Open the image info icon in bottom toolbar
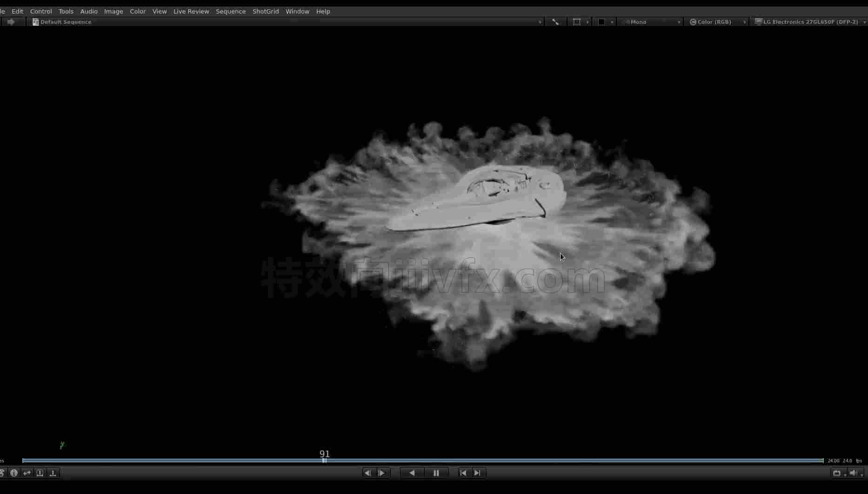The width and height of the screenshot is (868, 494). point(14,473)
